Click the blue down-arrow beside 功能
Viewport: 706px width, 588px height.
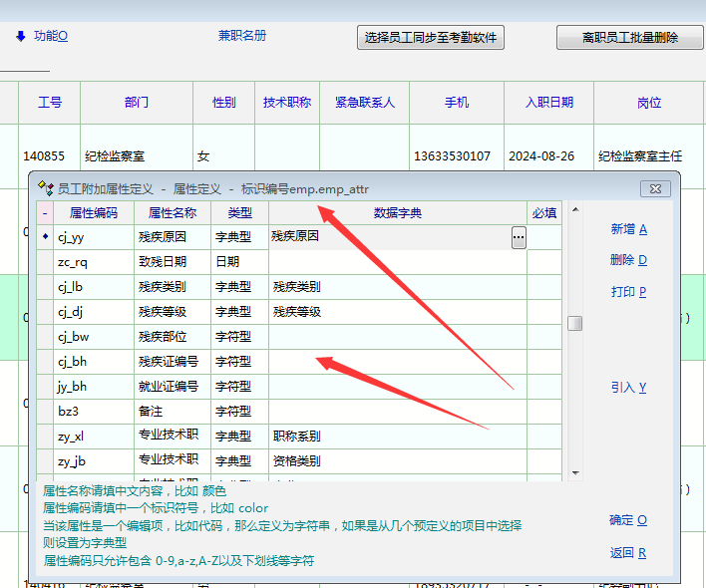tap(20, 37)
